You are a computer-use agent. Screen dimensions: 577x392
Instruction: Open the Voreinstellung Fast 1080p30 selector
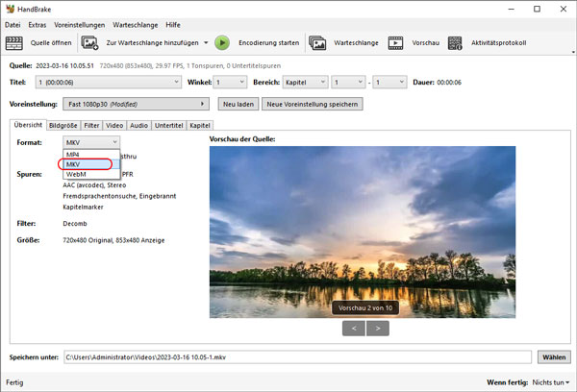[137, 104]
